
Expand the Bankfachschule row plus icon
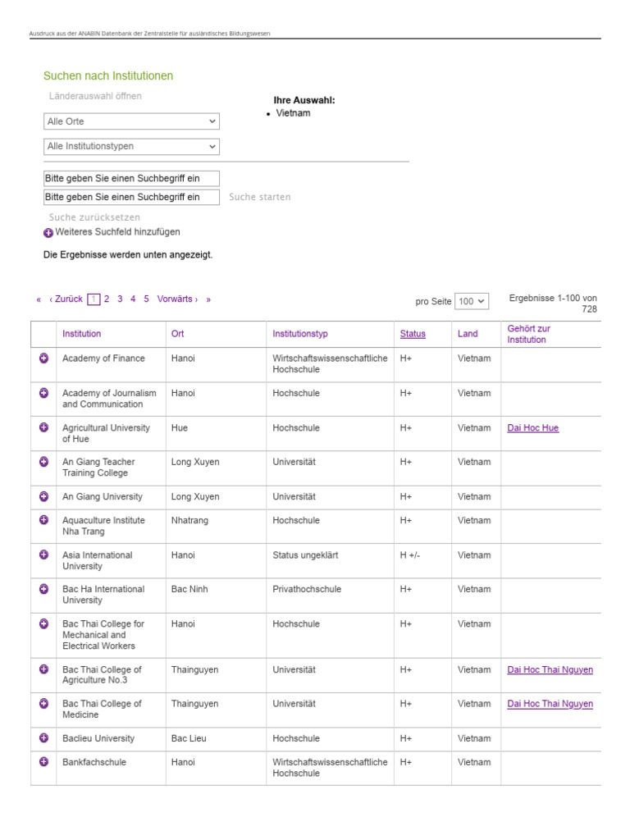tap(43, 762)
